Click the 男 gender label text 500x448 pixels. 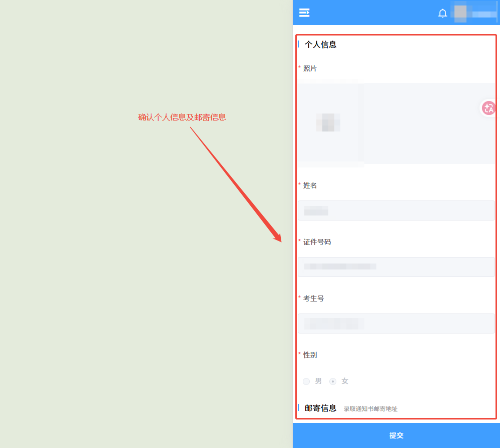(x=318, y=381)
